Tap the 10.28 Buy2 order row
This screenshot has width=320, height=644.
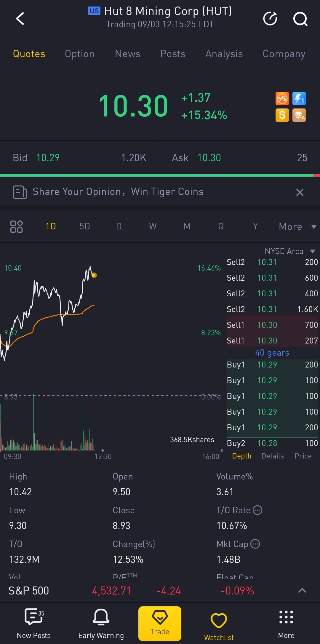272,443
